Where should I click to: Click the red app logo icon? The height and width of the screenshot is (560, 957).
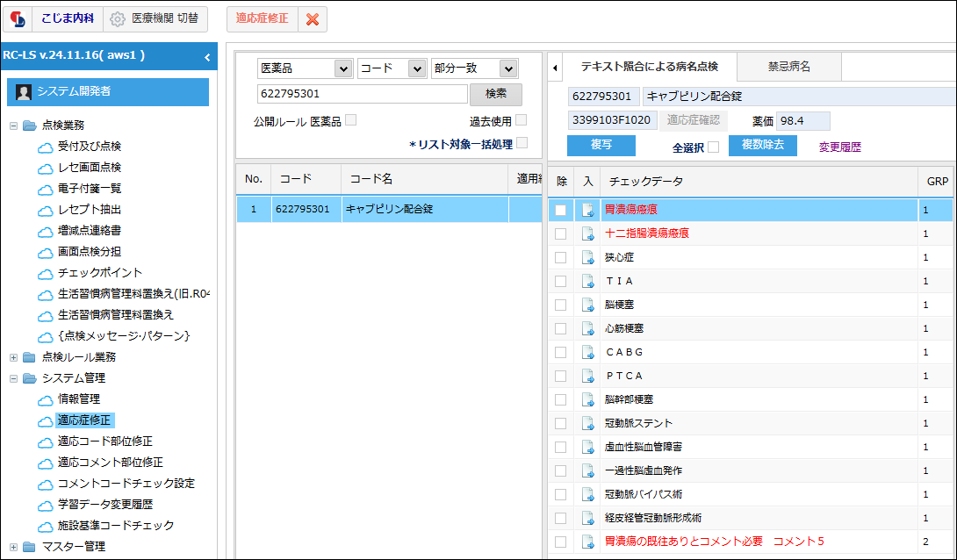(18, 19)
